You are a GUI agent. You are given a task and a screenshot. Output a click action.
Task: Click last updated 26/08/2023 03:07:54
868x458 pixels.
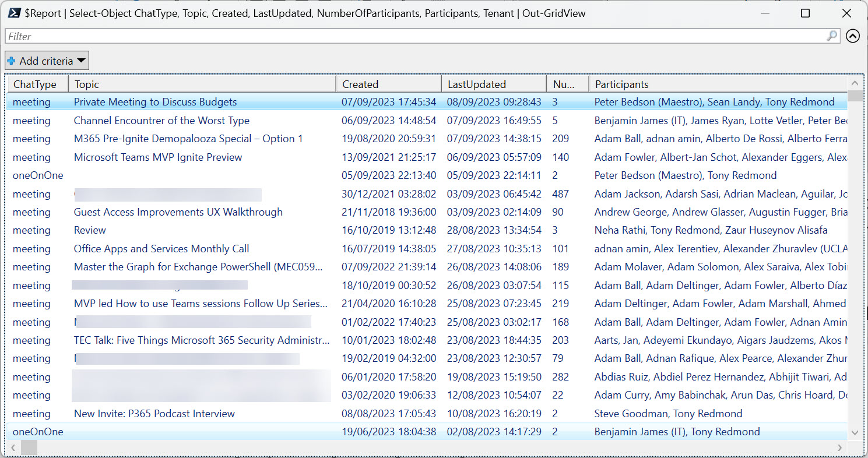(x=494, y=286)
